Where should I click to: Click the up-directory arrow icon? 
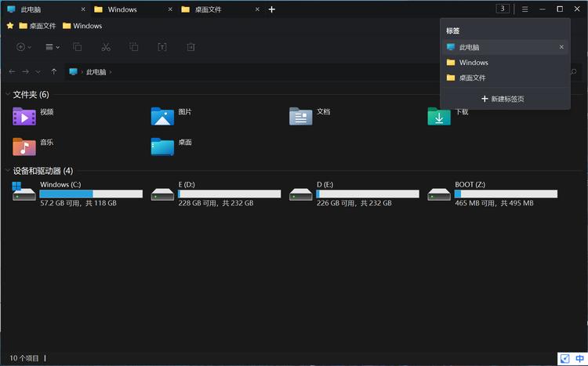click(53, 71)
